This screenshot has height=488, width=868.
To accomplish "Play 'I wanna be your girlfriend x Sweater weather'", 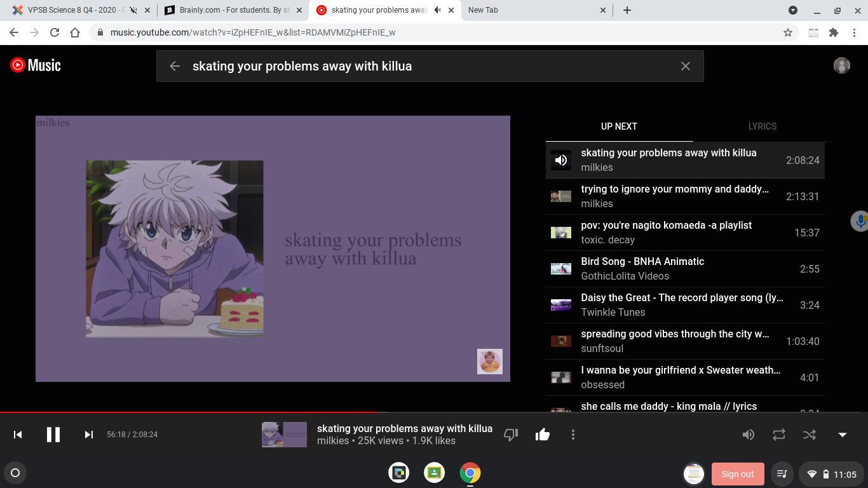I will tap(685, 377).
